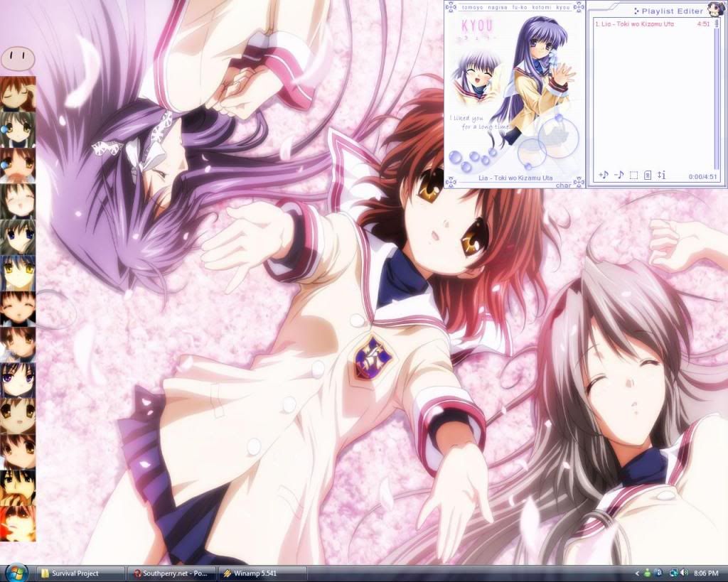The image size is (728, 582).
Task: Click the red-haired thumbnail at dock bottom
Action: click(x=18, y=524)
